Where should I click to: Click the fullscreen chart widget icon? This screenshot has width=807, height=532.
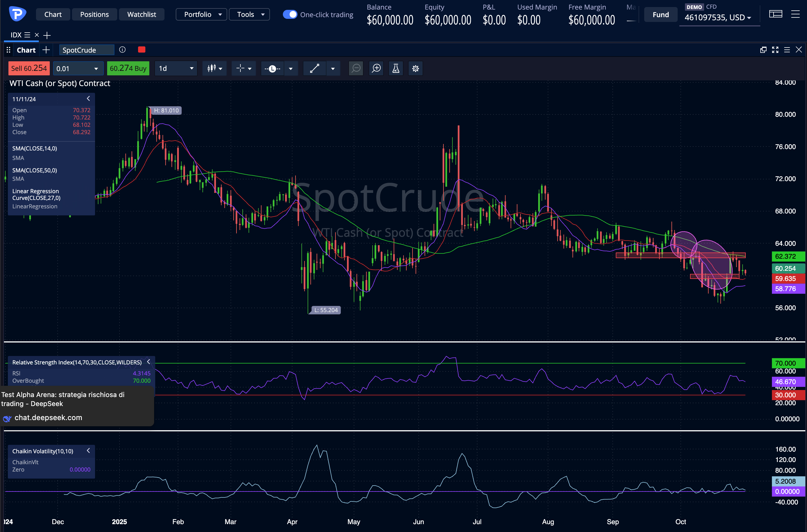pyautogui.click(x=775, y=50)
